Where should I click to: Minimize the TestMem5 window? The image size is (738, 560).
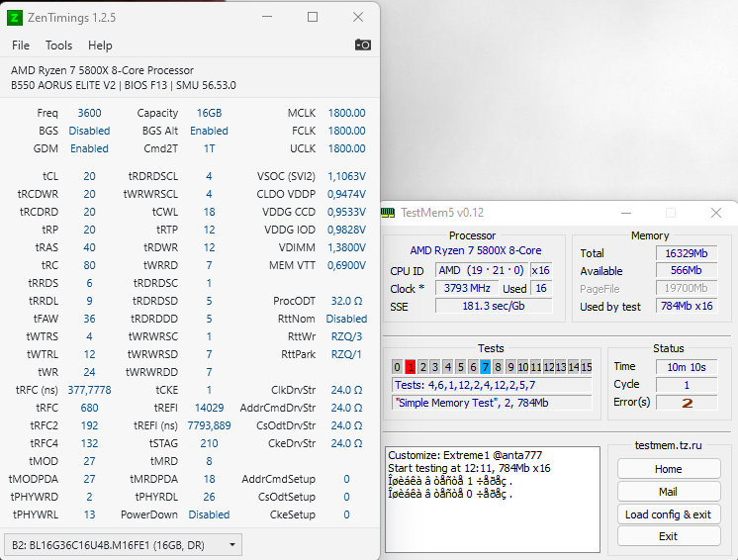[626, 213]
